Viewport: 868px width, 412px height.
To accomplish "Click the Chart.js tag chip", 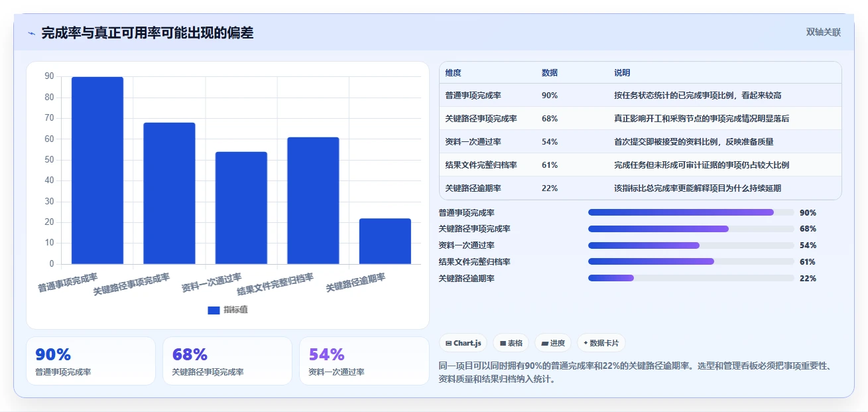I will tap(463, 343).
